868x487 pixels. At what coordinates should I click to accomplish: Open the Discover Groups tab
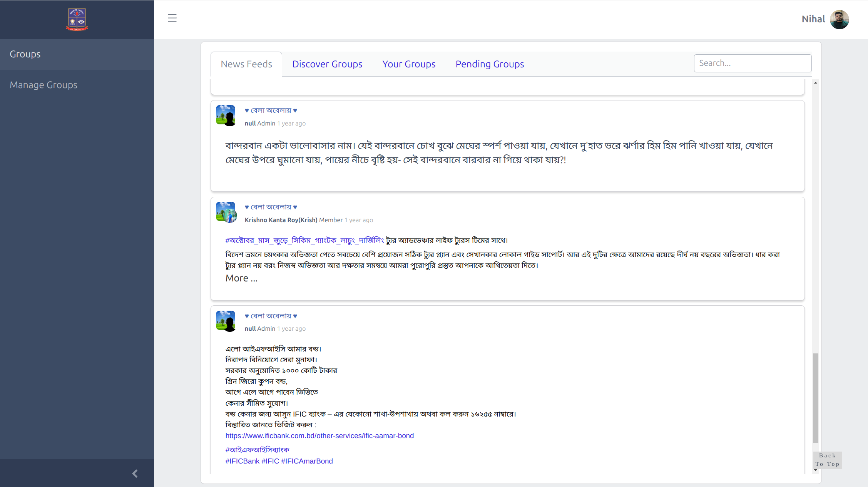pyautogui.click(x=327, y=64)
